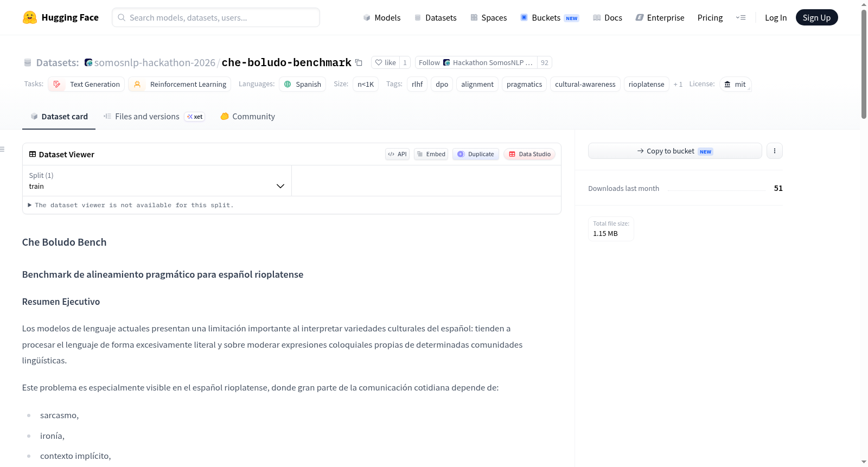Copy dataset name with copy icon

click(359, 62)
